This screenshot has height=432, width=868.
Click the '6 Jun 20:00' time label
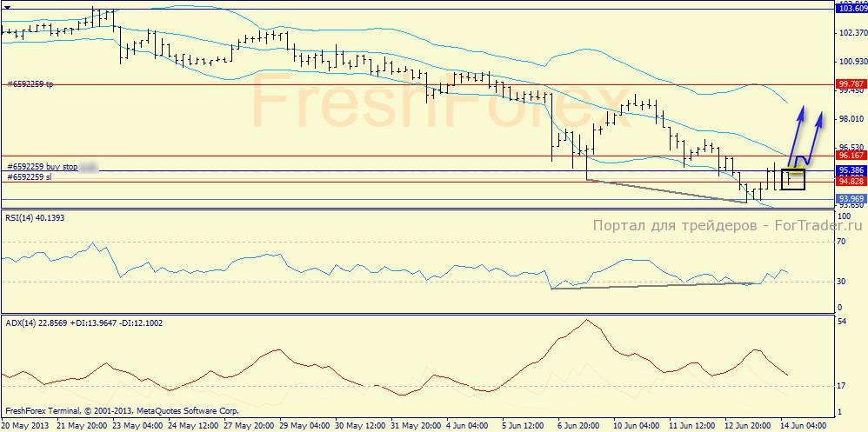580,426
